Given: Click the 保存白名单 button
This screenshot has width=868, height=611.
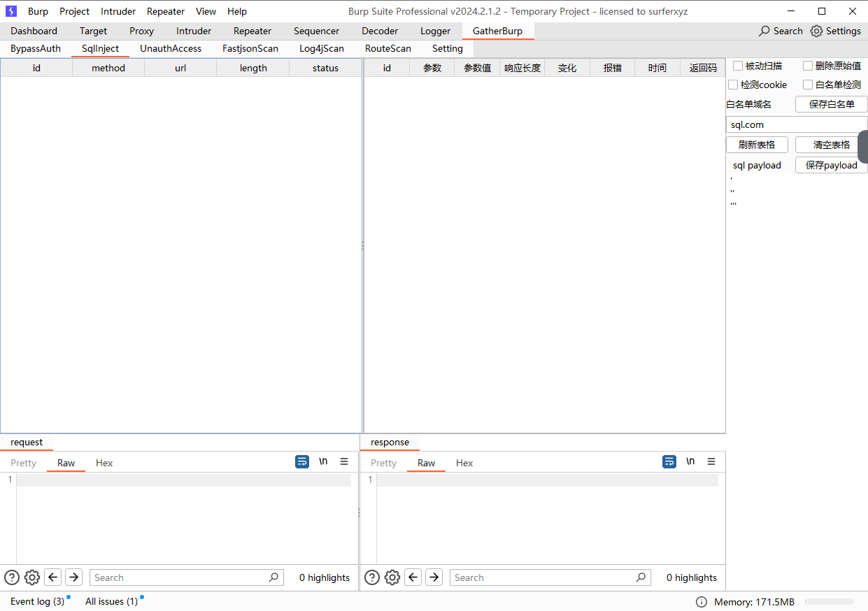Looking at the screenshot, I should pos(832,104).
